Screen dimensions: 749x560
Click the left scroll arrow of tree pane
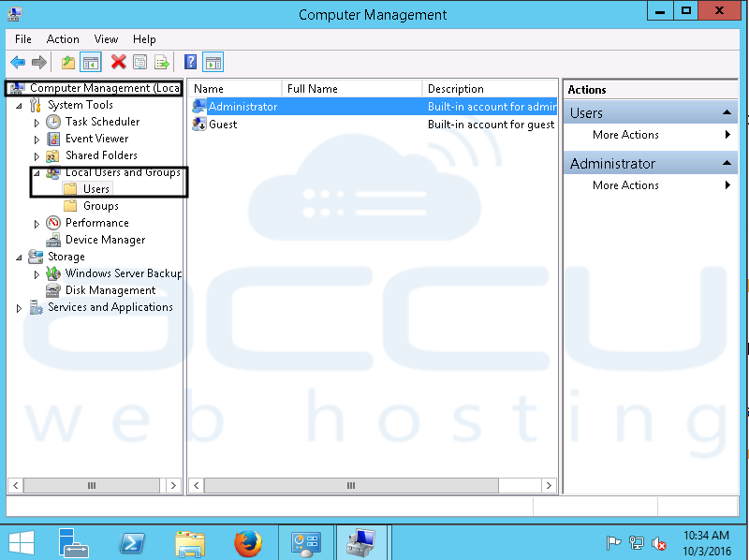(15, 485)
